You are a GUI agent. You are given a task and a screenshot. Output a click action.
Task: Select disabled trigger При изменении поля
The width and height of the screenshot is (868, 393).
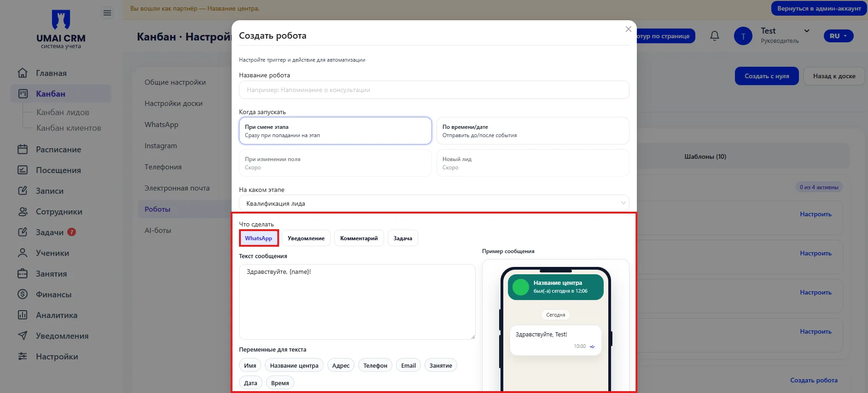(335, 163)
